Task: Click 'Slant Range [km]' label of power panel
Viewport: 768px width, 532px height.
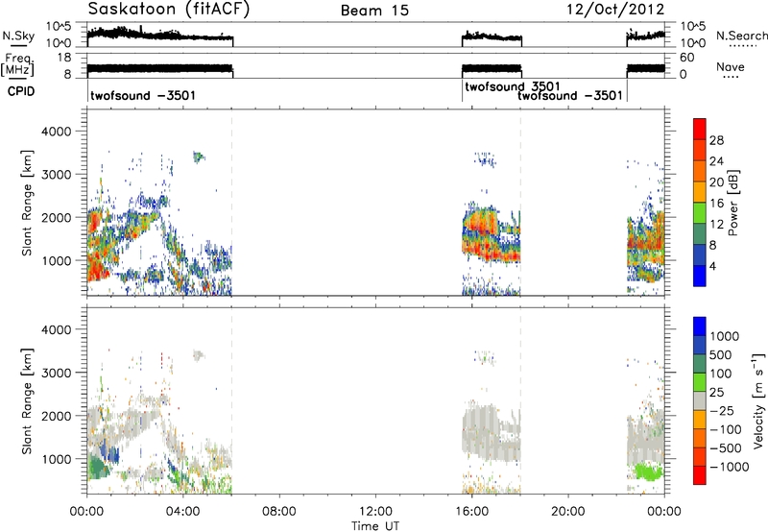Action: tap(27, 203)
